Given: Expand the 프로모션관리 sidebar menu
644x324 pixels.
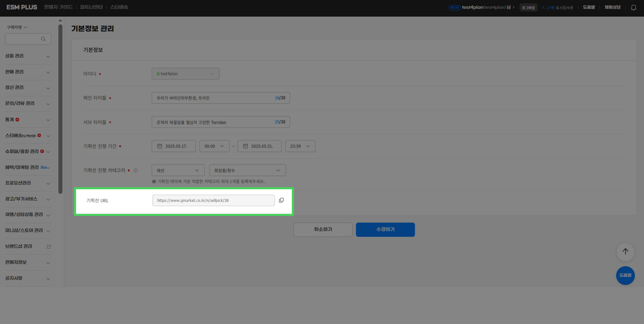Looking at the screenshot, I should [x=28, y=183].
